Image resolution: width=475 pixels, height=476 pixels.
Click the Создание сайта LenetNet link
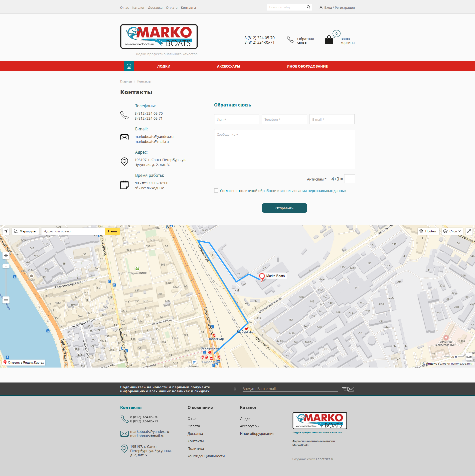point(313,459)
